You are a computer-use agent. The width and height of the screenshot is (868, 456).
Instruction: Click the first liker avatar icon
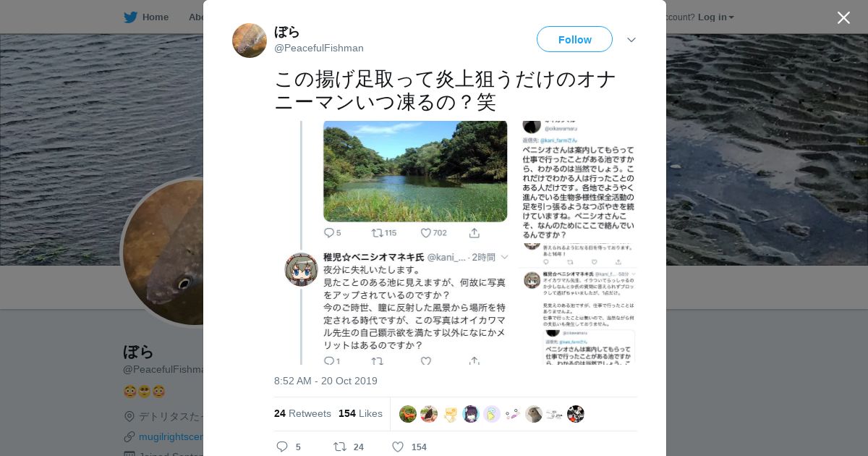click(x=408, y=414)
